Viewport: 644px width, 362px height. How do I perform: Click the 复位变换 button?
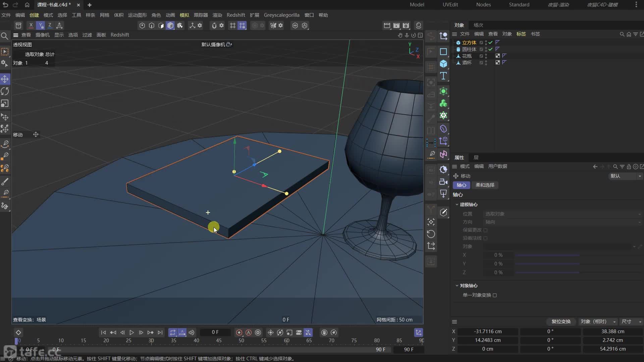tap(561, 321)
